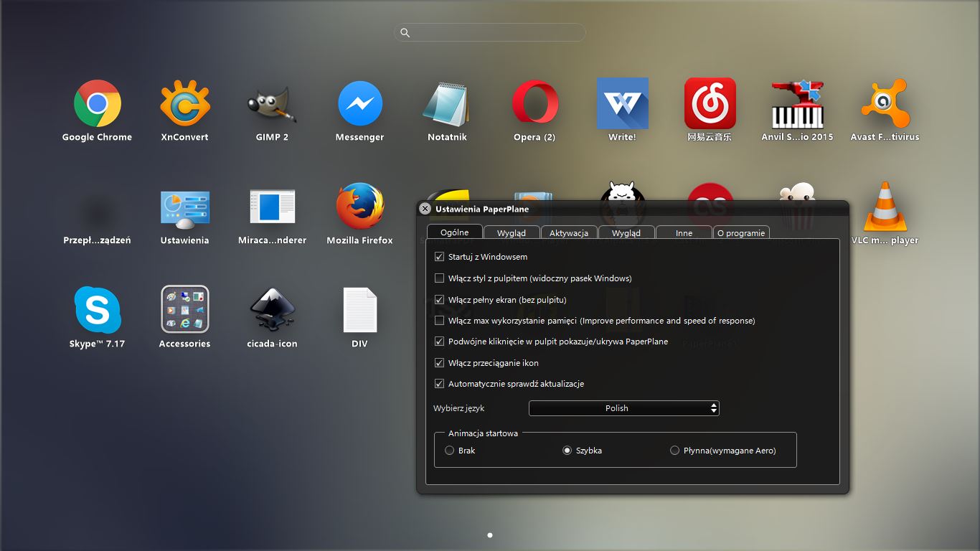This screenshot has width=980, height=551.
Task: Select the 'Brak' animation radio button
Action: click(x=450, y=451)
